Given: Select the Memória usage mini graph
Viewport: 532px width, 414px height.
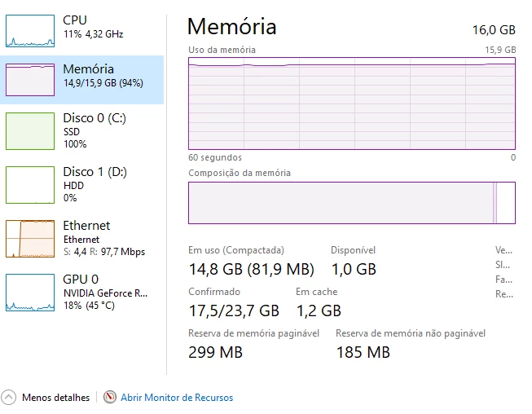Looking at the screenshot, I should click(30, 79).
